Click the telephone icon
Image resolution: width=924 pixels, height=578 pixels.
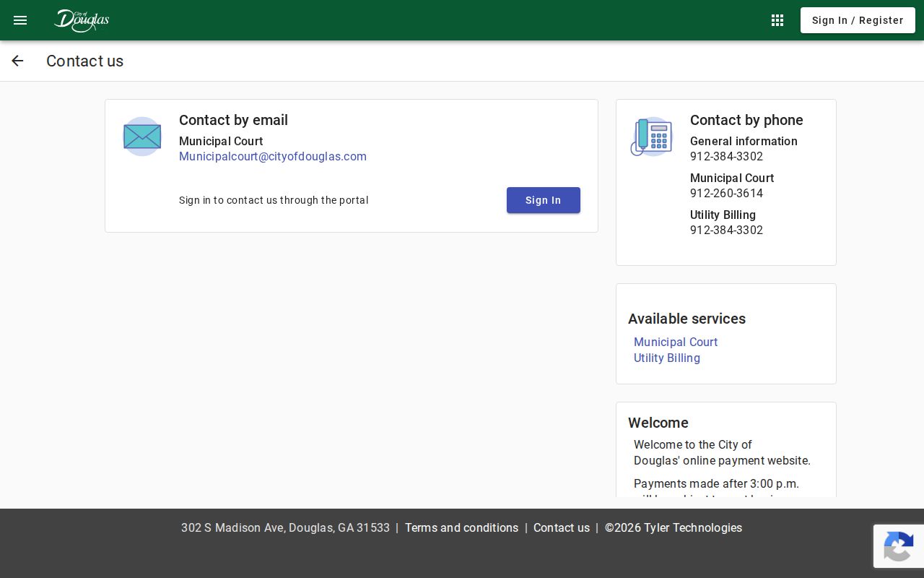click(651, 137)
